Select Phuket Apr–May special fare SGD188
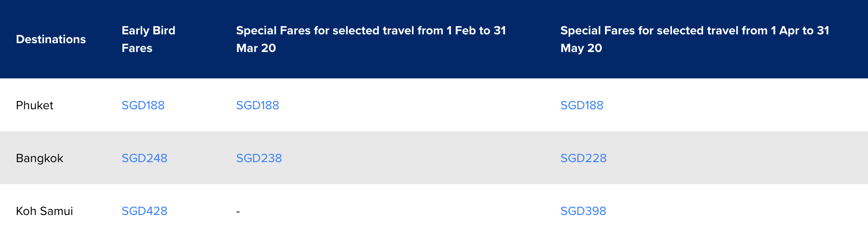The width and height of the screenshot is (868, 237). [582, 105]
